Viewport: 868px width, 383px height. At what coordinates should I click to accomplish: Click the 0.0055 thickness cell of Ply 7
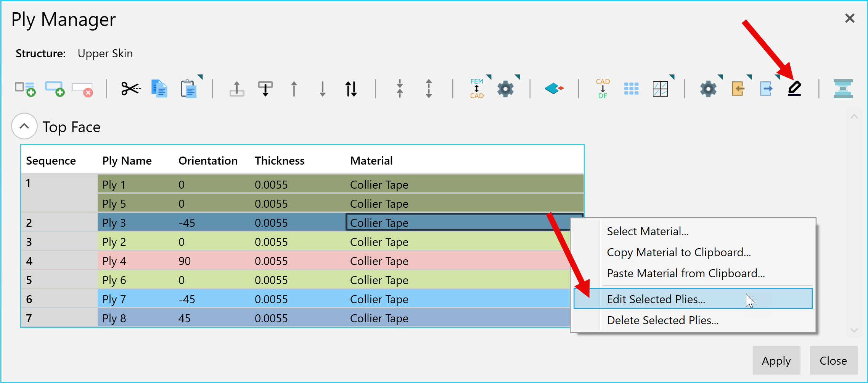point(298,299)
